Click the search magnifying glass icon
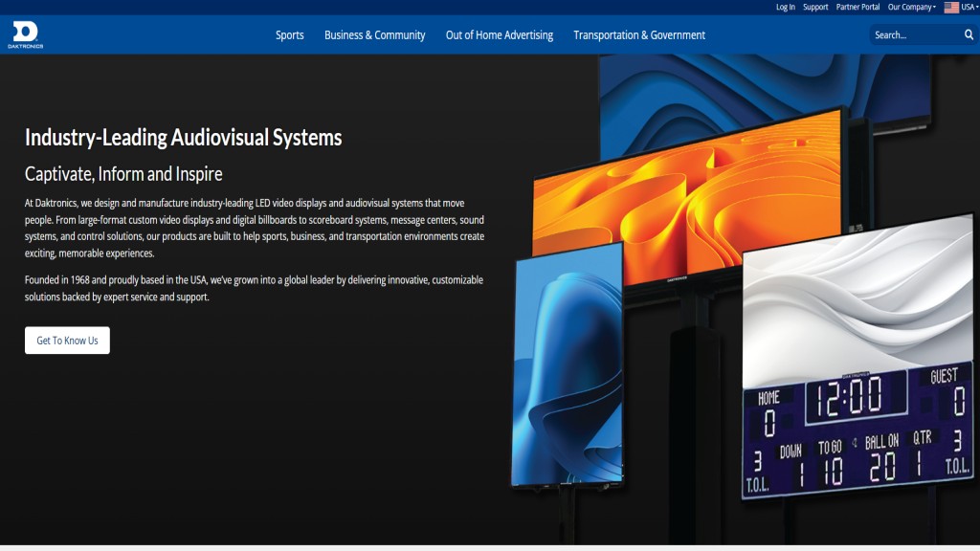The height and width of the screenshot is (551, 980). click(x=969, y=35)
